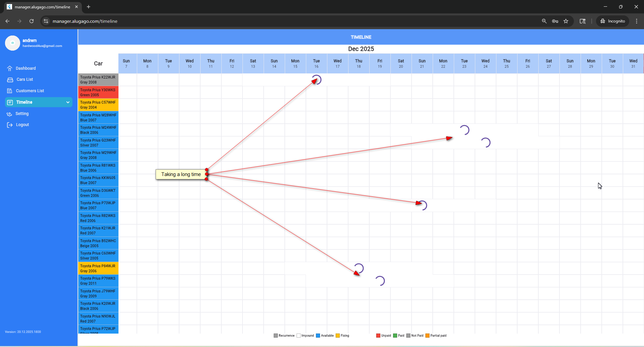Image resolution: width=644 pixels, height=347 pixels.
Task: Click the Cars List car icon
Action: (x=10, y=80)
